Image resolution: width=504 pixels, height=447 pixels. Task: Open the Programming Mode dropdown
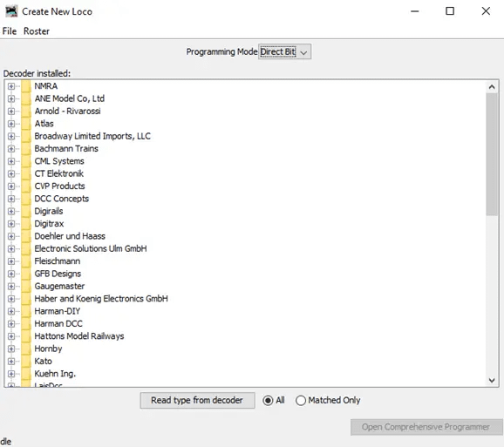coord(284,51)
